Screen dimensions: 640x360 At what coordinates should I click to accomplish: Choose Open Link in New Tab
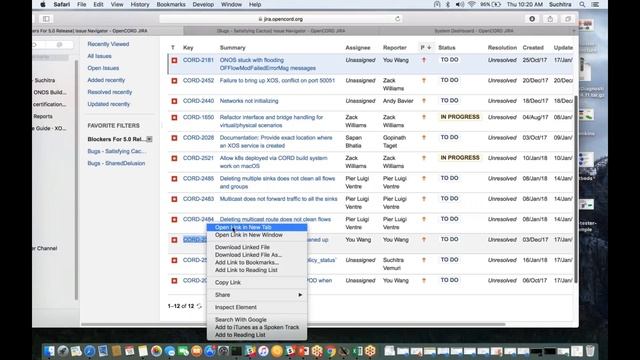(x=257, y=227)
